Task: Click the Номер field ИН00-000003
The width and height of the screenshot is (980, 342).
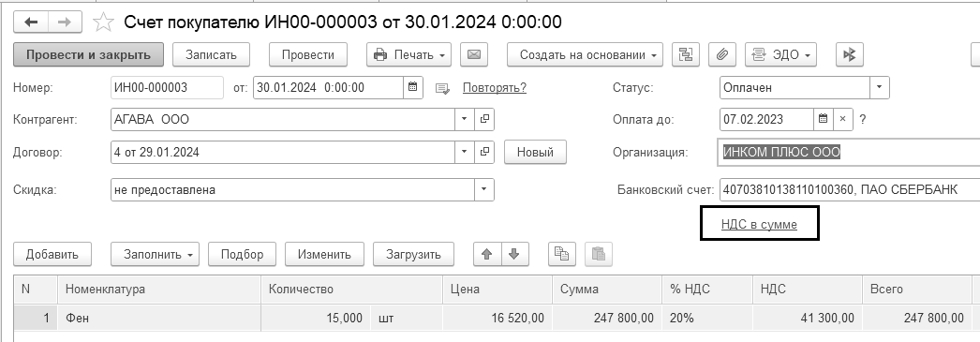Action: tap(167, 87)
